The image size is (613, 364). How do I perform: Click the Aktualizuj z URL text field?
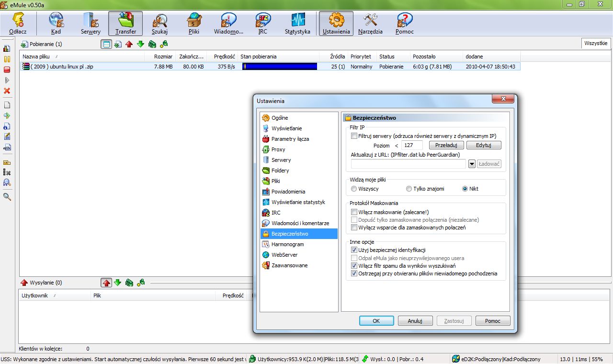[409, 164]
